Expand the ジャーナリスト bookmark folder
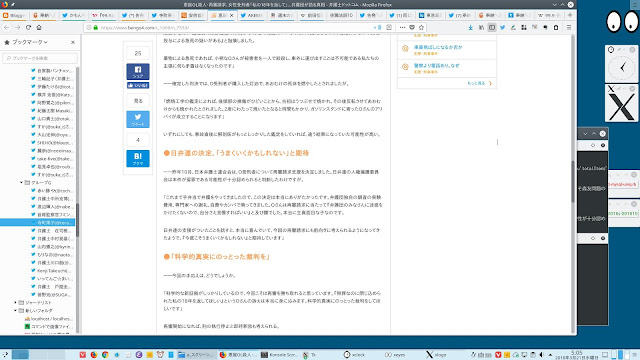Screen dimensions: 640x360 [x=16, y=302]
